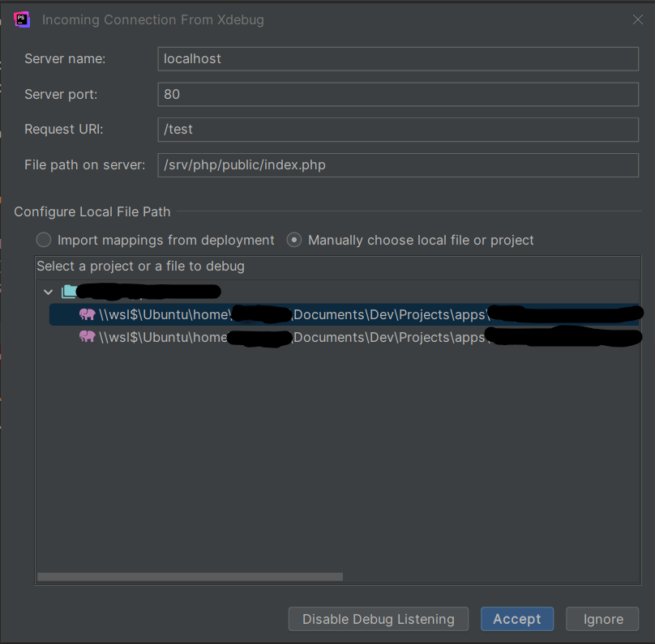Click the File path on server field
655x644 pixels.
point(398,165)
